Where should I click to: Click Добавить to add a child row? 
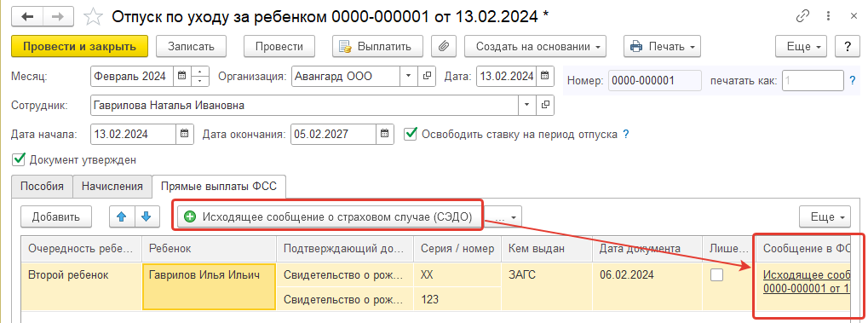point(55,216)
